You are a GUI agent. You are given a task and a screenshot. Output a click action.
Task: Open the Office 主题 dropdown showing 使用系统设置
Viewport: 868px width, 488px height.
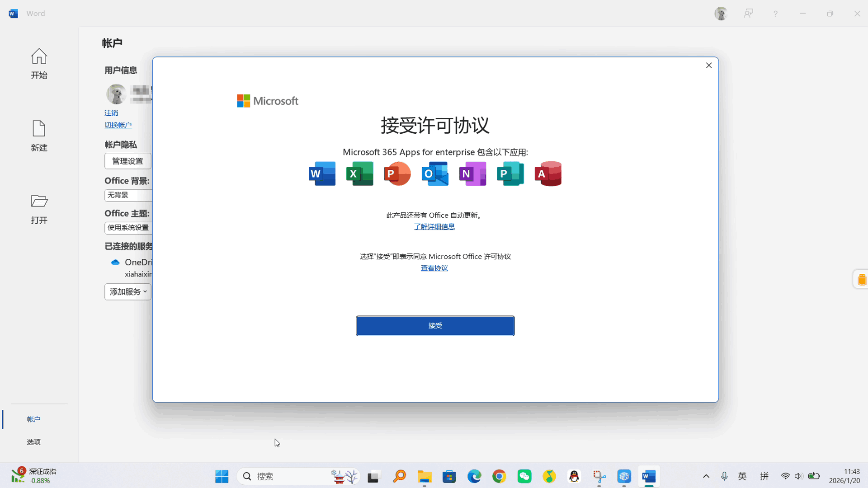pos(128,228)
